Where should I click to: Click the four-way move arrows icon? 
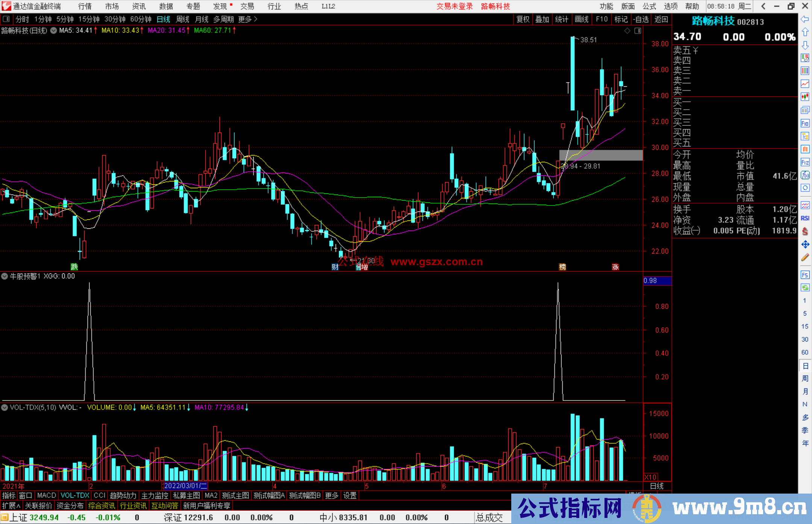click(x=805, y=245)
